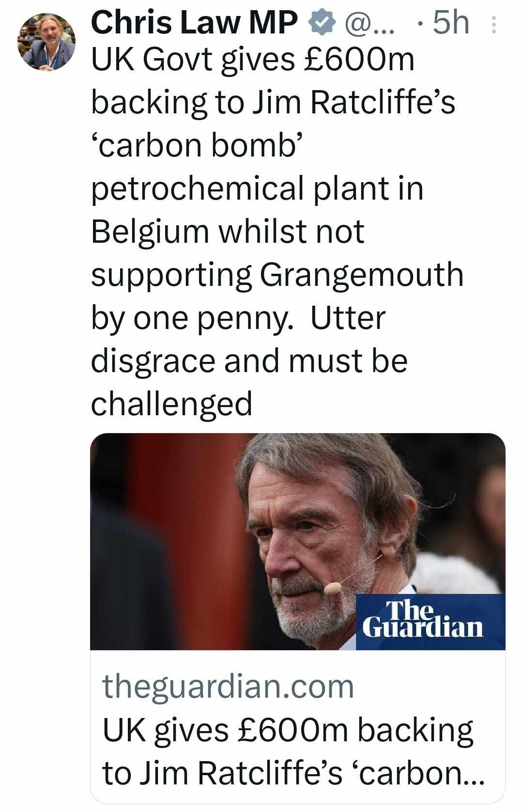
Task: Click 'by one penny. Utter' tweet line
Action: click(238, 318)
